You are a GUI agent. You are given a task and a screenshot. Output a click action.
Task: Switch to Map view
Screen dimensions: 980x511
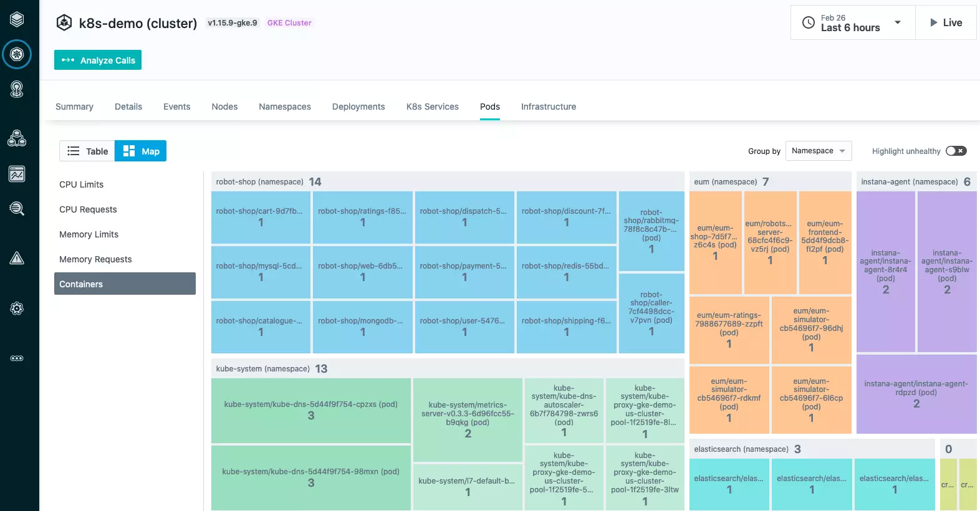(141, 151)
